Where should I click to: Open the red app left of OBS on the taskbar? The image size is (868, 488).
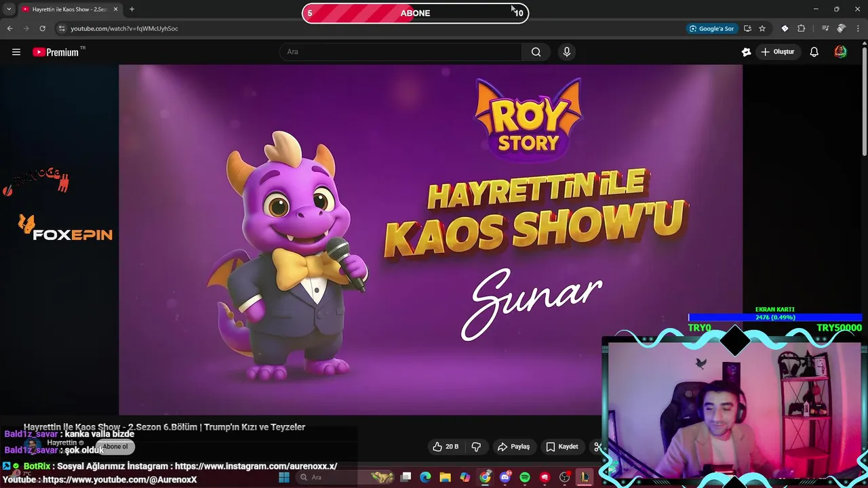click(545, 477)
